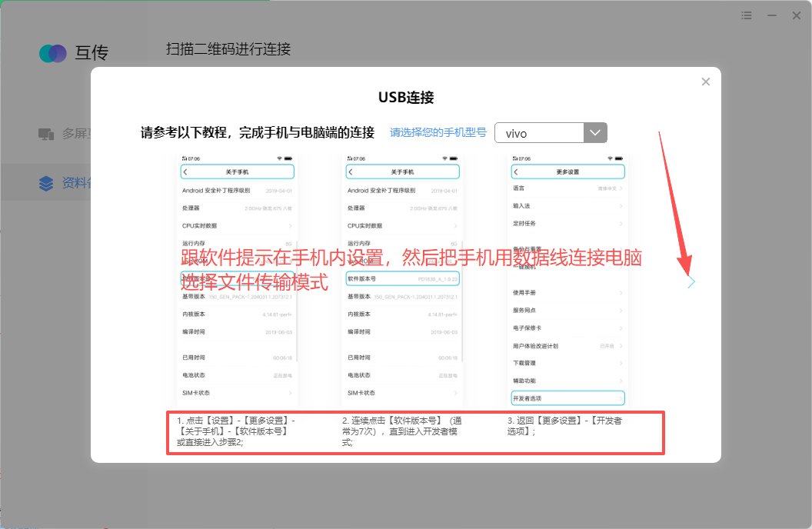Open the main window hamburger menu icon
The height and width of the screenshot is (529, 812).
point(746,15)
